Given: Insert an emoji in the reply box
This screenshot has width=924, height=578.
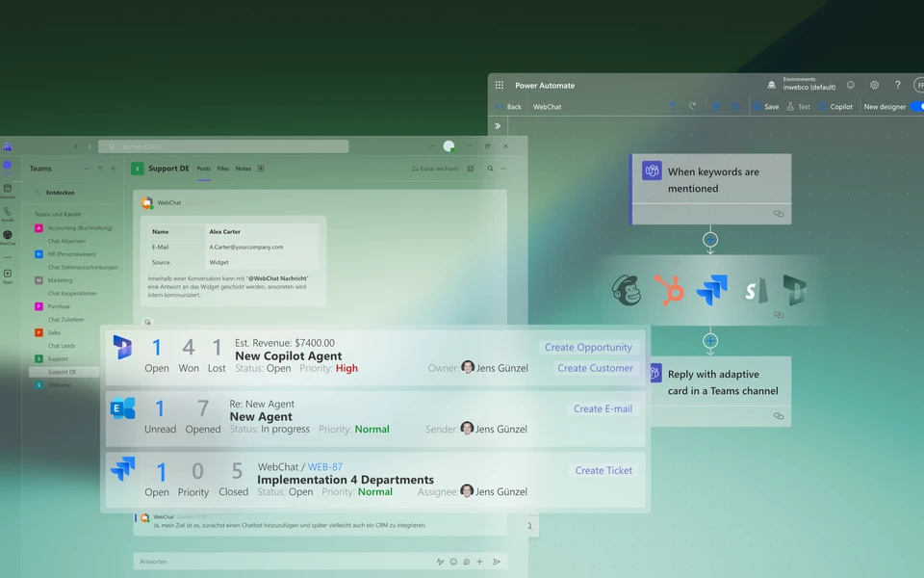Looking at the screenshot, I should tap(453, 562).
